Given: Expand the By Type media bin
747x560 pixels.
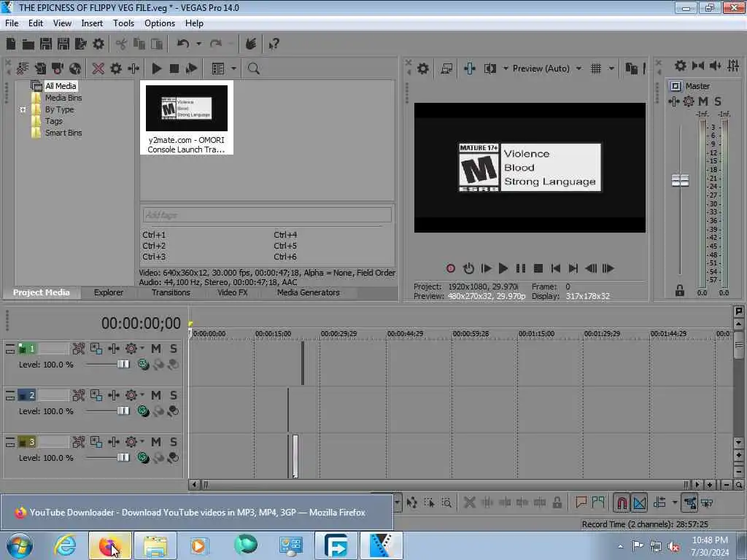Looking at the screenshot, I should pyautogui.click(x=23, y=109).
